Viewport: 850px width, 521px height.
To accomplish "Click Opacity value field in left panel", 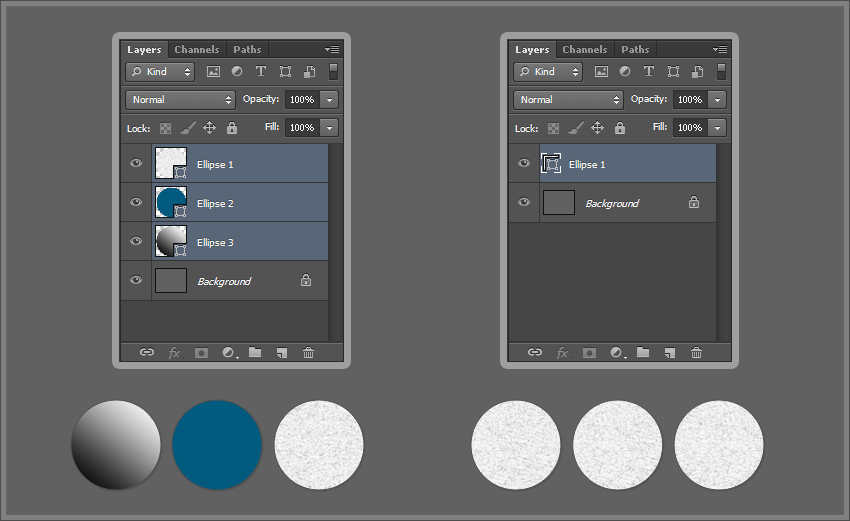I will click(x=302, y=100).
